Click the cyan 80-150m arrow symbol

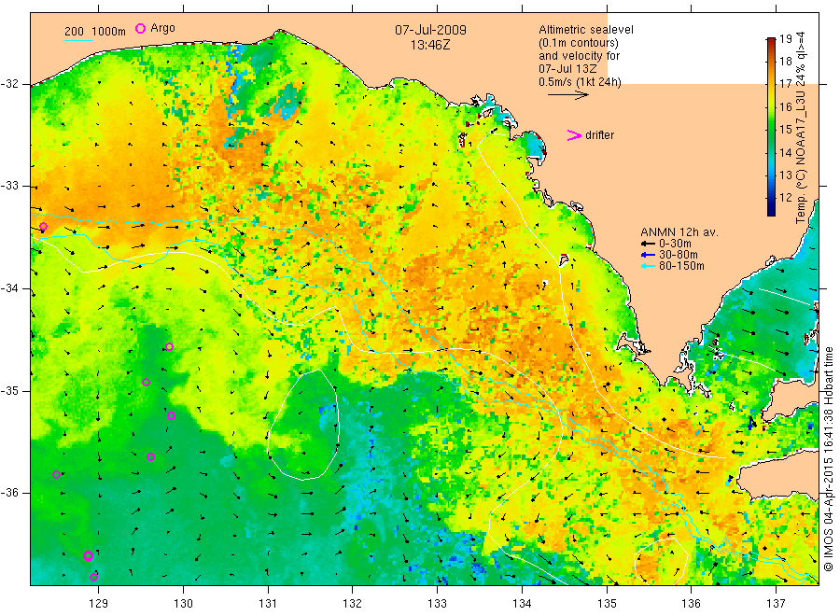pos(649,266)
